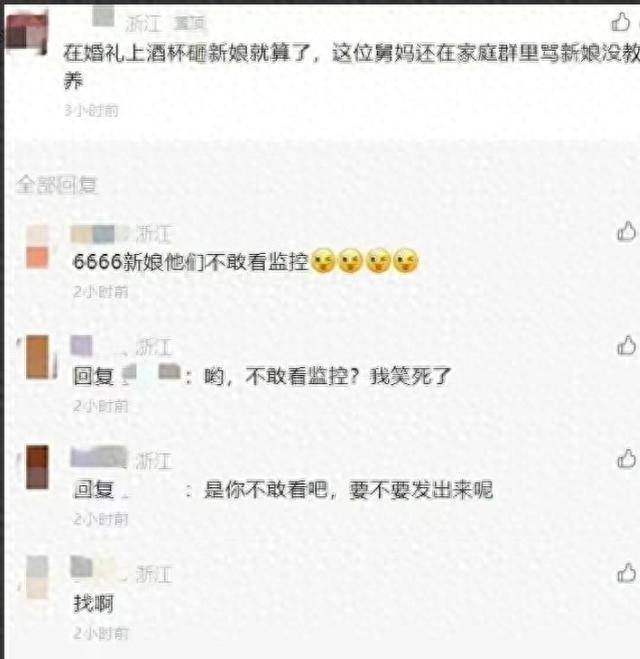The height and width of the screenshot is (659, 640).
Task: Open avatar beside '6666新娘' reply
Action: [37, 246]
